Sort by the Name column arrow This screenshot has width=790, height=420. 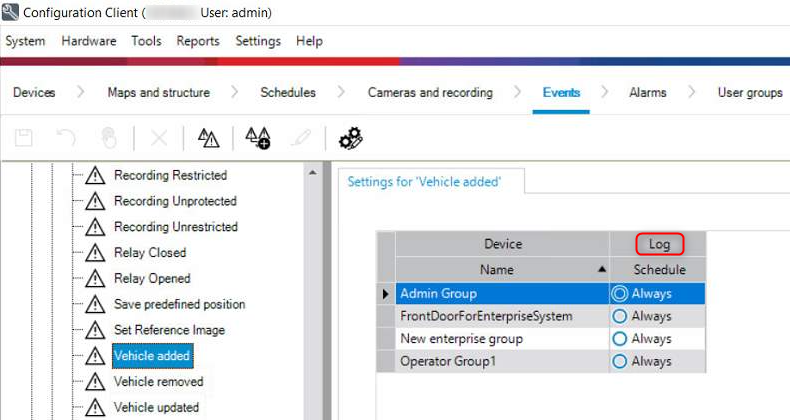tap(601, 270)
